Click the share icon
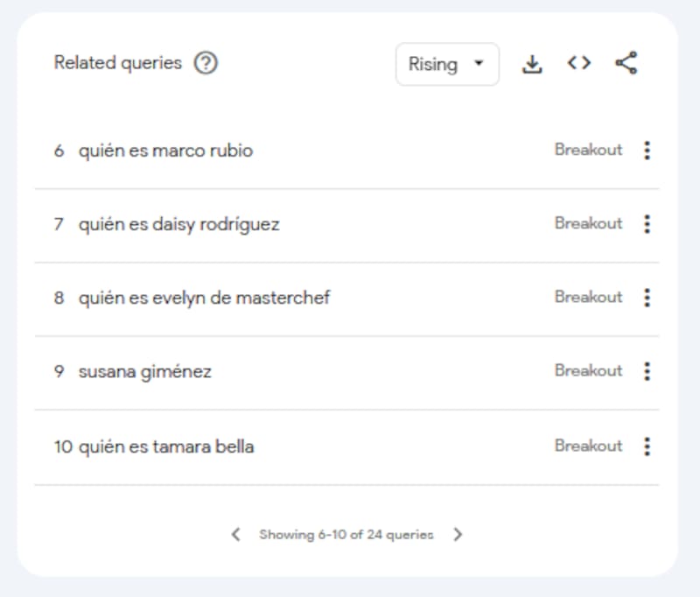The image size is (700, 597). pyautogui.click(x=626, y=64)
